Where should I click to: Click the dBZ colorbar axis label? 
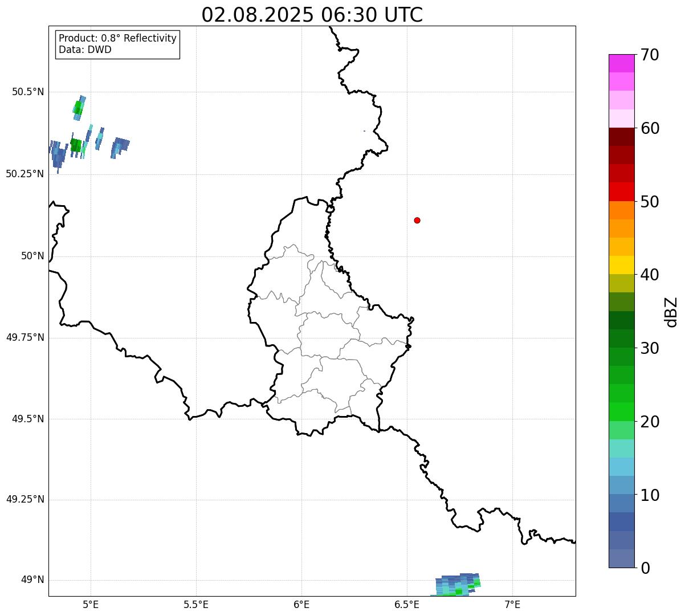[x=671, y=312]
